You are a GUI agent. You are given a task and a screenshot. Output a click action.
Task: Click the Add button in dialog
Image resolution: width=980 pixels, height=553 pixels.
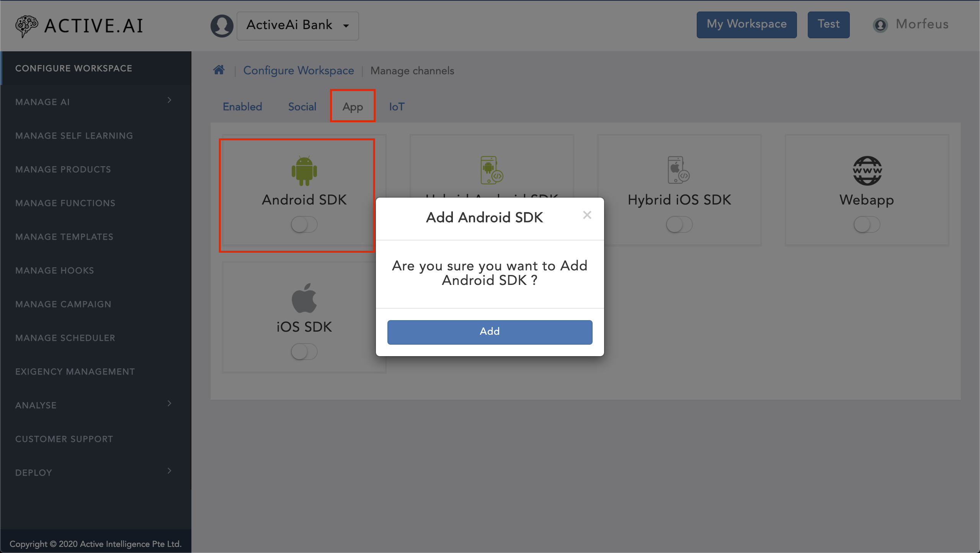click(x=489, y=331)
